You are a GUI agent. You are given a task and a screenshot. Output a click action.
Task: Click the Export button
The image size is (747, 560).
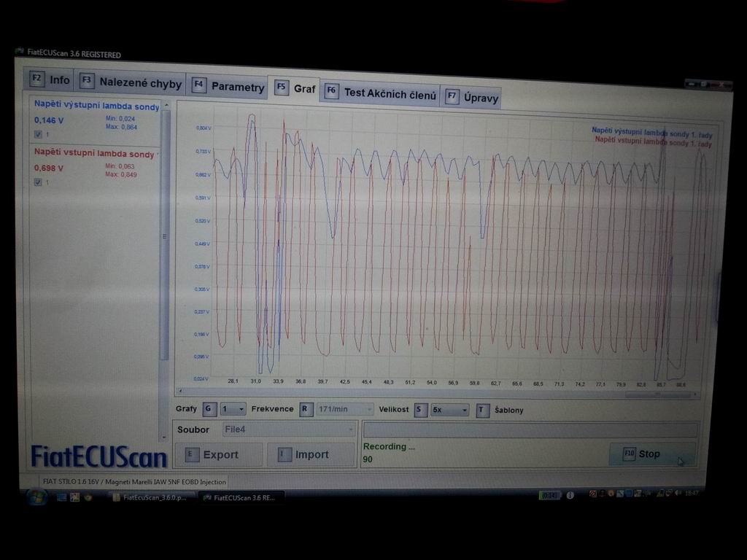click(219, 455)
